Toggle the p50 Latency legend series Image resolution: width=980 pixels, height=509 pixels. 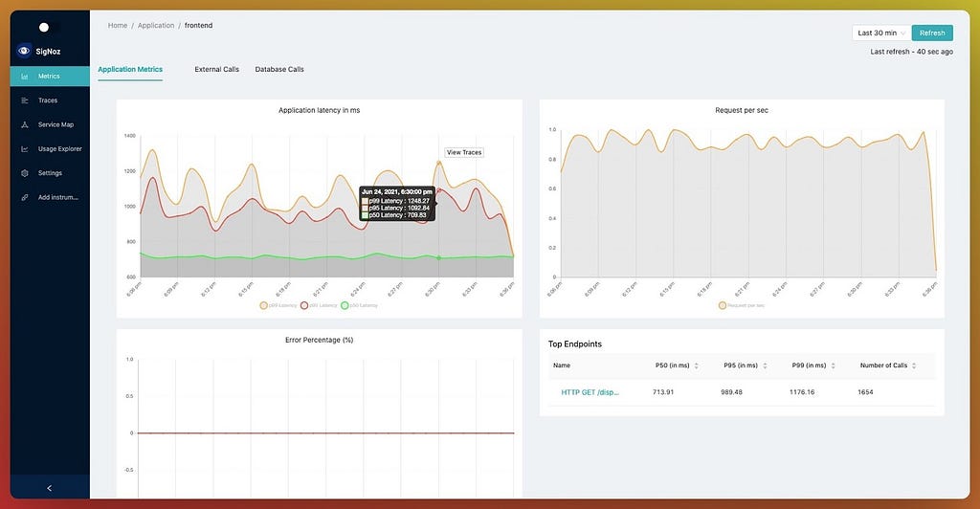pos(360,305)
